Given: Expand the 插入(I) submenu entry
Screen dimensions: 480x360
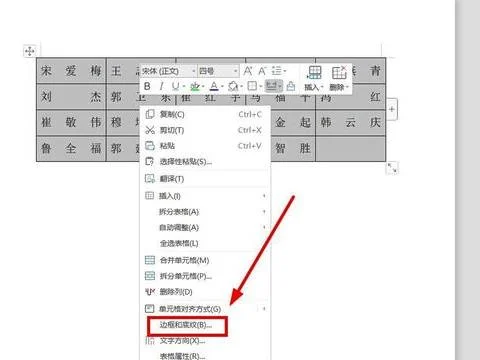Looking at the screenshot, I should pos(205,196).
